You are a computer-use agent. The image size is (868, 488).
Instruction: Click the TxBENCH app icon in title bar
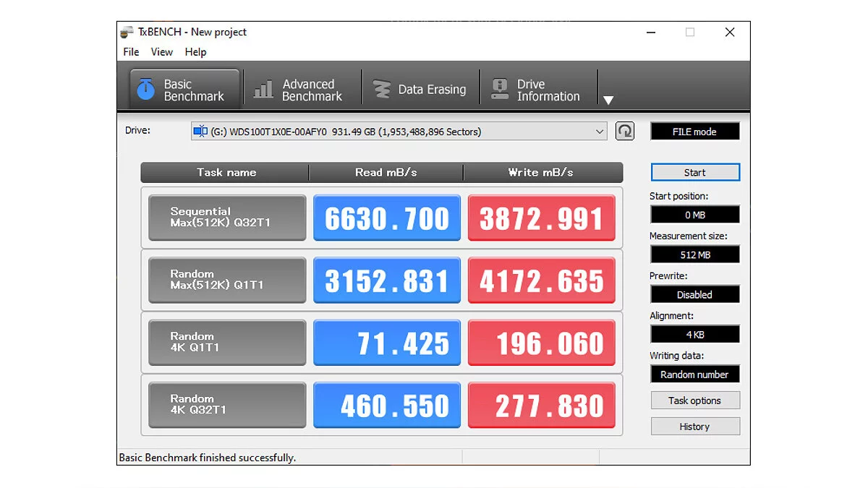(127, 33)
